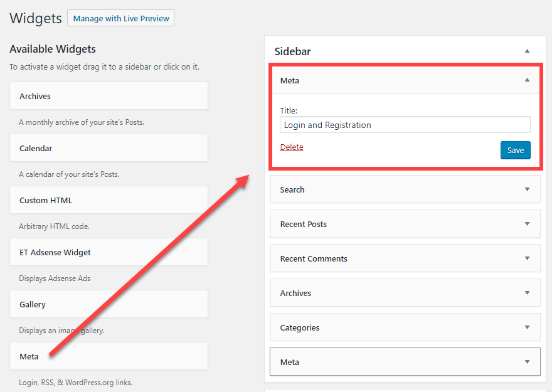
Task: Select the Meta widget in Available Widgets
Action: point(108,356)
